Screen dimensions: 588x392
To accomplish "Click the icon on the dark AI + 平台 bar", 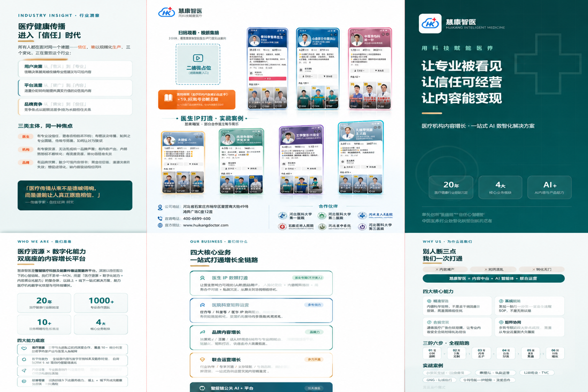I will pos(202,388).
